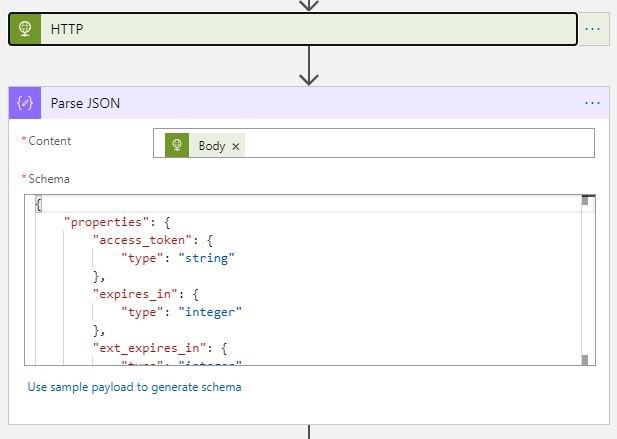Open the Parse JSON ellipsis menu
The image size is (617, 439).
(x=593, y=102)
